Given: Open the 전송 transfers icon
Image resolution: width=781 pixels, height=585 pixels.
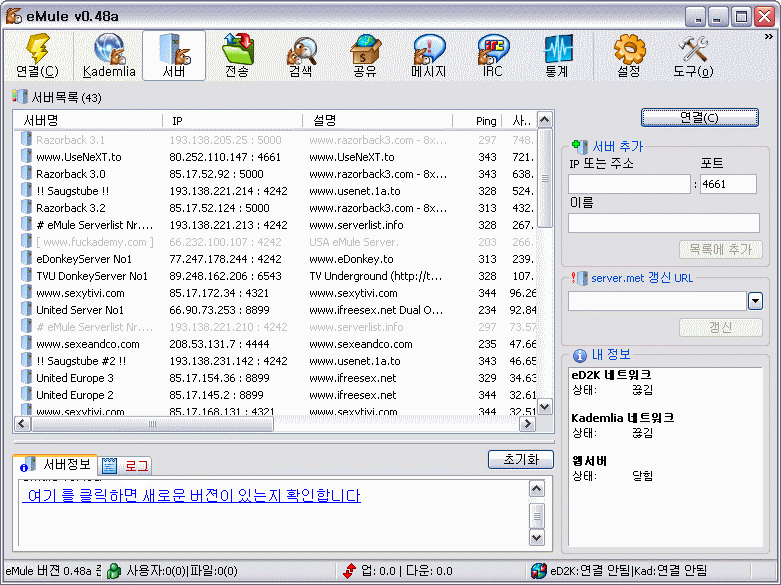Looking at the screenshot, I should [237, 55].
